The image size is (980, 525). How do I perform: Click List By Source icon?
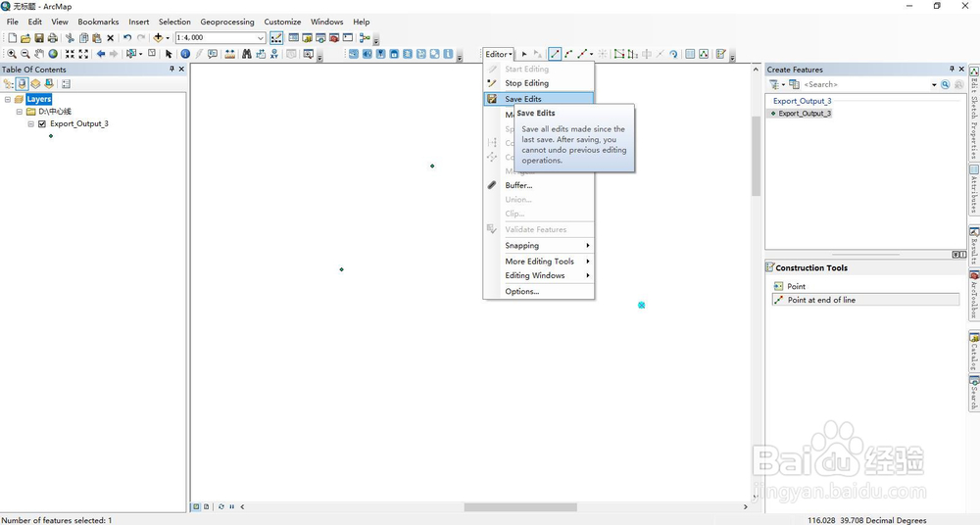pos(22,84)
